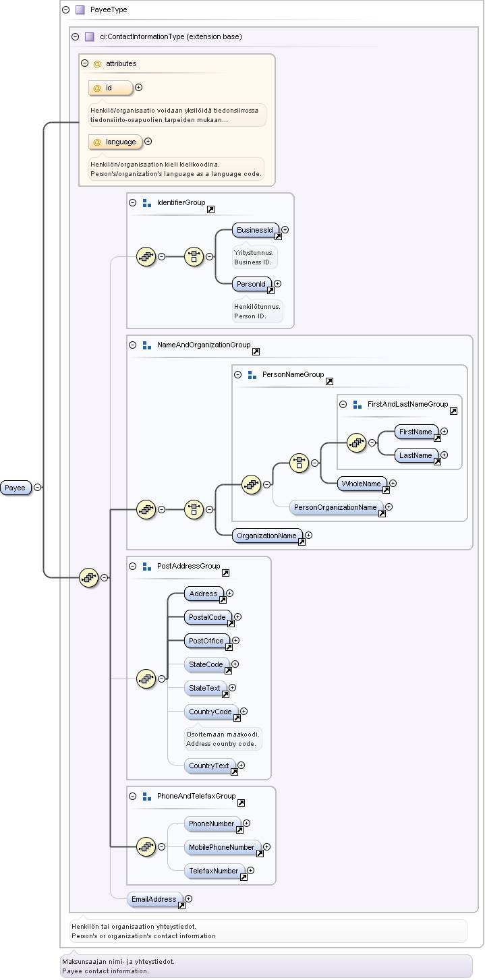Collapse the Payee root element
This screenshot has height=980, width=485.
tap(38, 487)
